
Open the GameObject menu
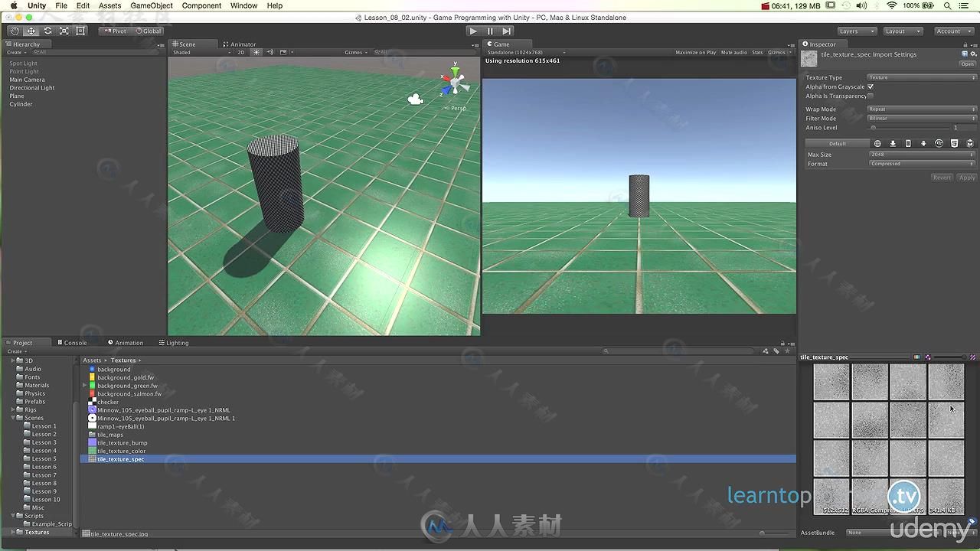click(x=152, y=5)
